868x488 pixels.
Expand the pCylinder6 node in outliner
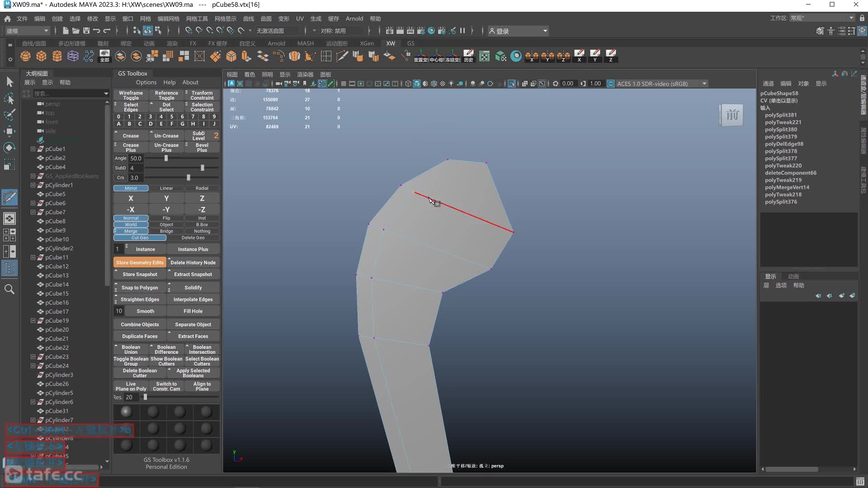33,402
